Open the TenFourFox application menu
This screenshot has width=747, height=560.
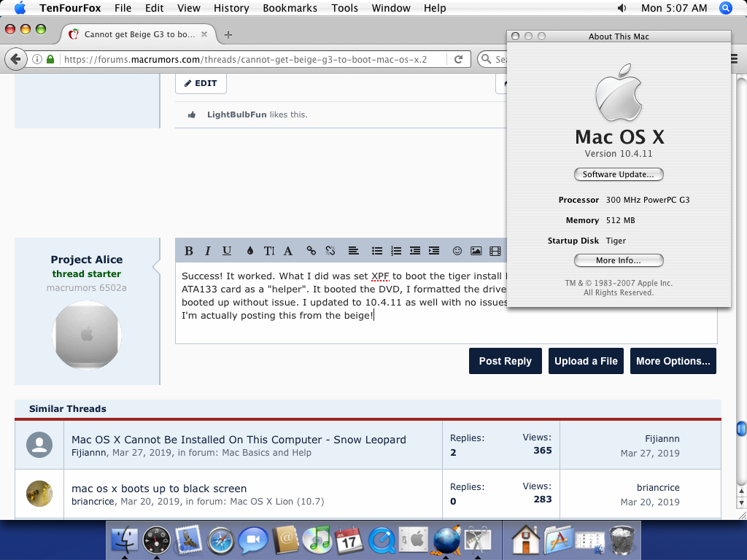(70, 8)
